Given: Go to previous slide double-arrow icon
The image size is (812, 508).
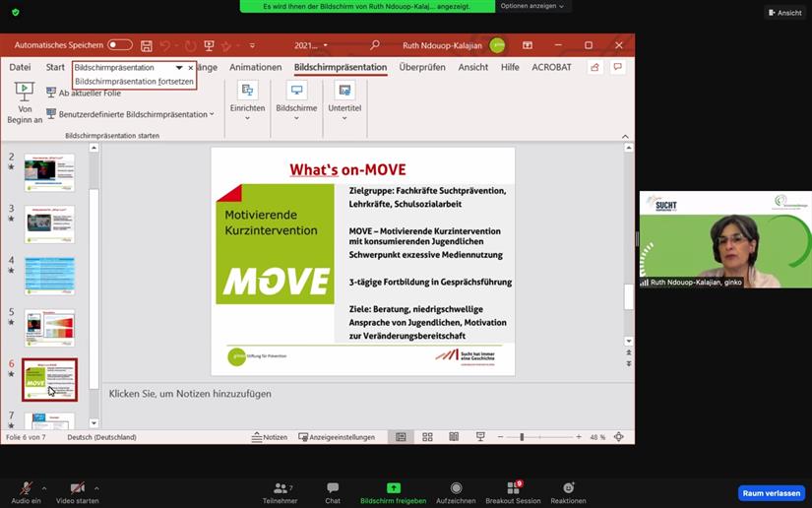Looking at the screenshot, I should coord(629,352).
